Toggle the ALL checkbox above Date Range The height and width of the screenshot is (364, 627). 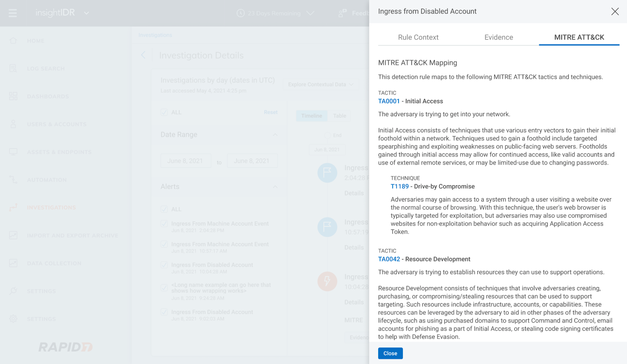tap(164, 112)
